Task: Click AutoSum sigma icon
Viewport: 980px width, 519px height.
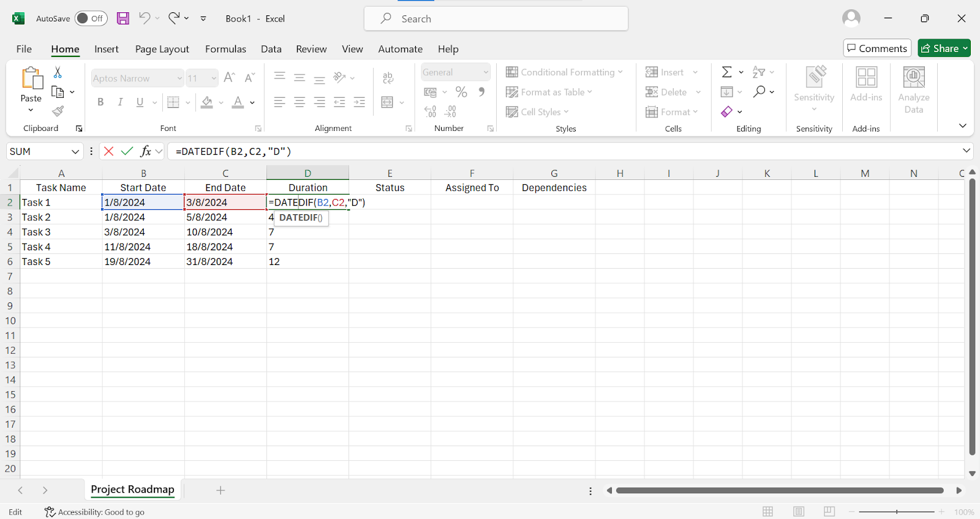Action: tap(726, 72)
